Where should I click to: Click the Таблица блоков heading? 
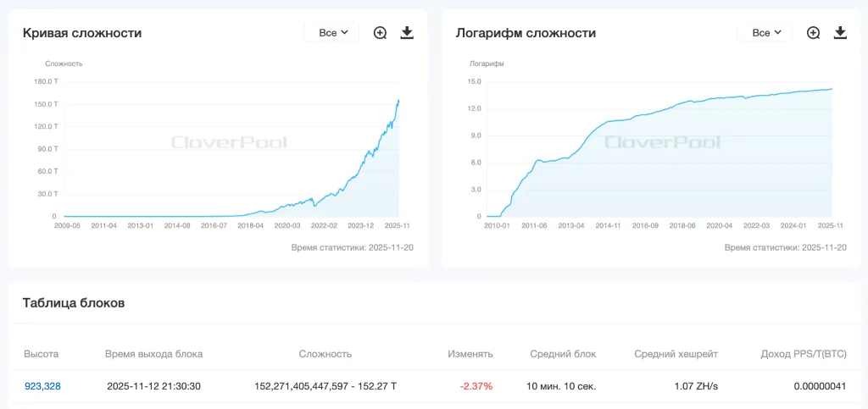coord(74,303)
